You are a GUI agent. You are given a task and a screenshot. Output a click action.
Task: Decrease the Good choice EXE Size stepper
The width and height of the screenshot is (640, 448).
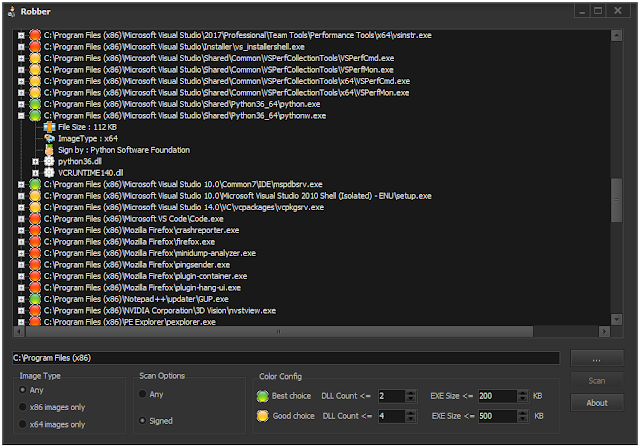(523, 419)
